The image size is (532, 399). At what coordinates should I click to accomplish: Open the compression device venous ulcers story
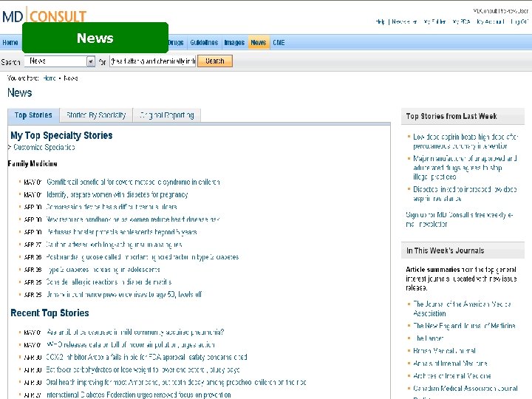click(x=112, y=207)
